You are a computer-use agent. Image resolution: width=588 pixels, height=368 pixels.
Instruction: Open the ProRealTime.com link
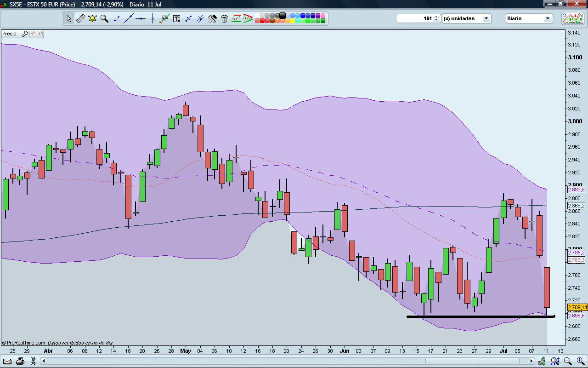pyautogui.click(x=26, y=343)
